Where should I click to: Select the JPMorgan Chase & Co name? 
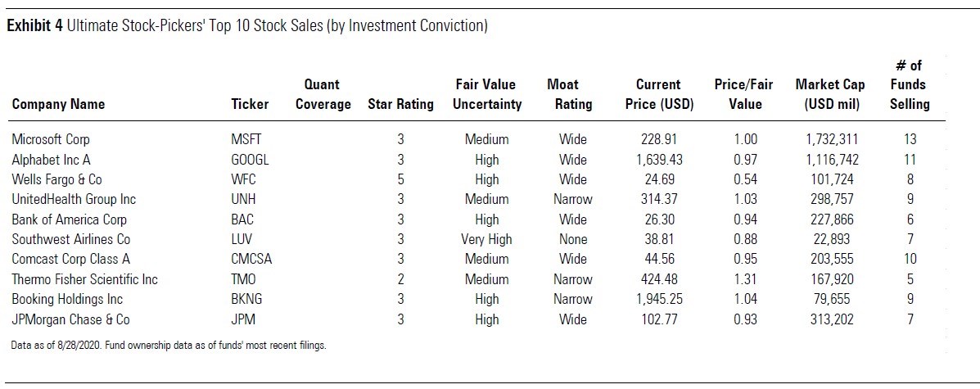click(x=70, y=319)
